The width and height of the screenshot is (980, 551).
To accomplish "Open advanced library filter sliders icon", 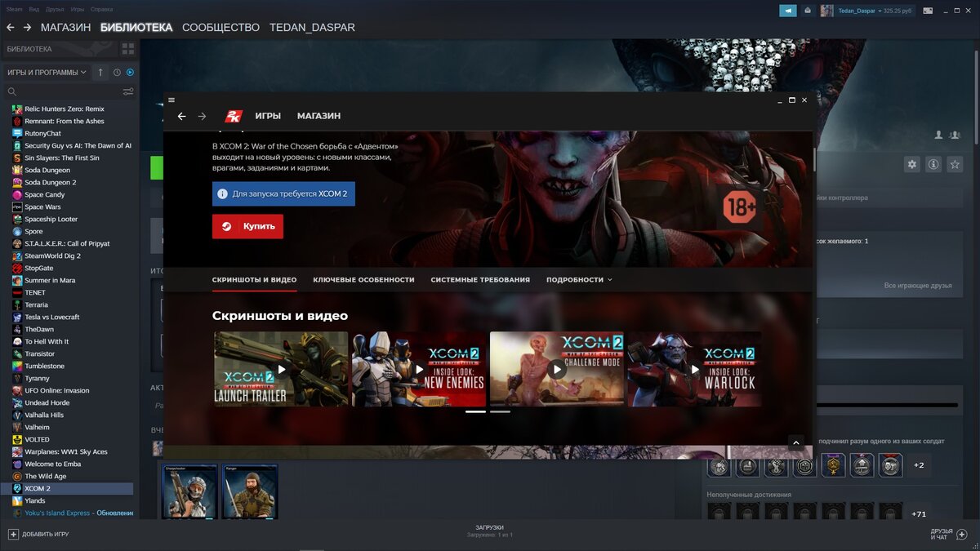I will tap(128, 91).
